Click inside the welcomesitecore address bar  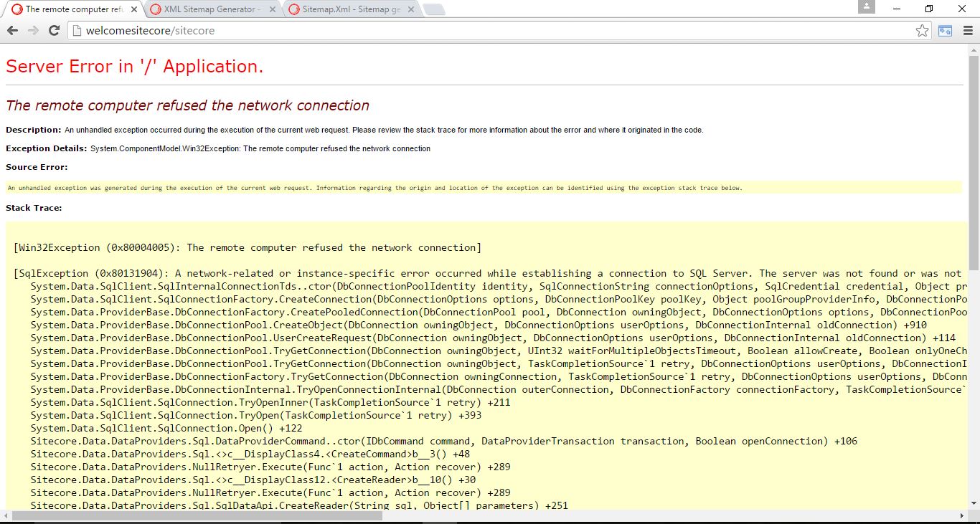(215, 31)
